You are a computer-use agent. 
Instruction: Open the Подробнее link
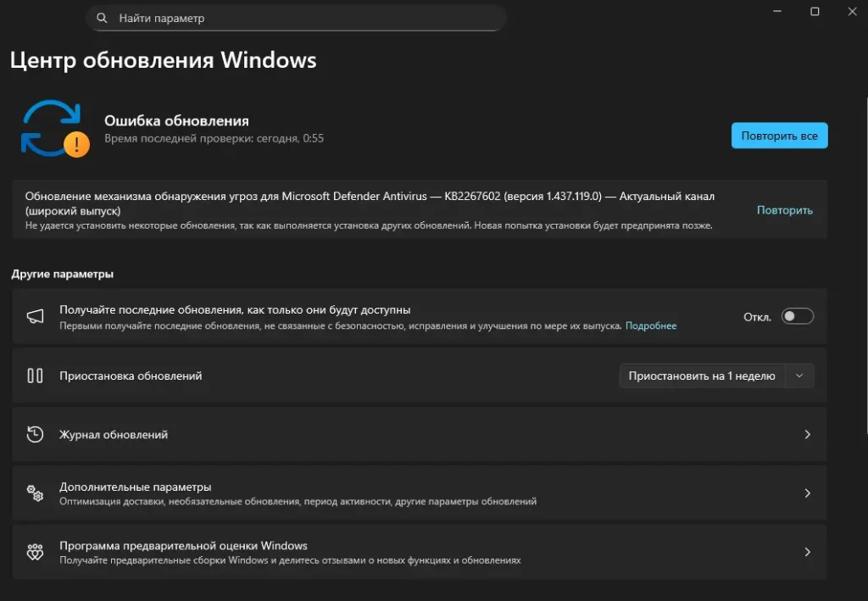(651, 326)
